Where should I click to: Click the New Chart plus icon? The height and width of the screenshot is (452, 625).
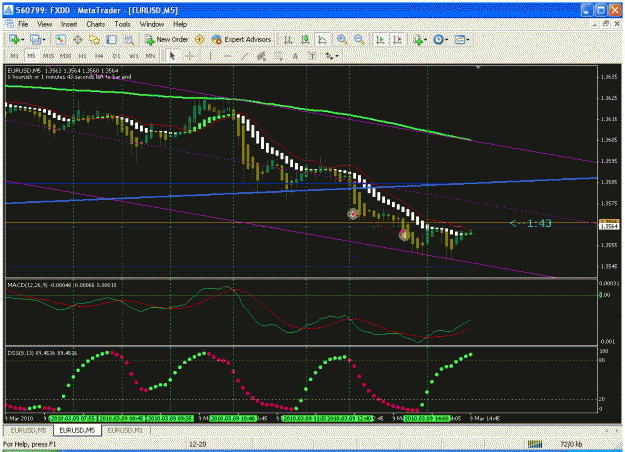tap(14, 39)
